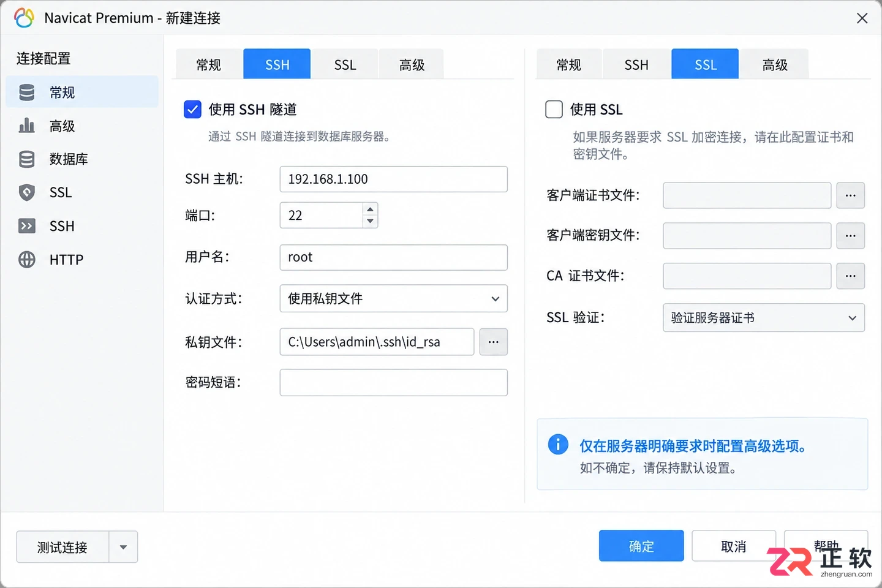This screenshot has width=882, height=588.
Task: Open the SSL 验证 dropdown
Action: point(764,318)
